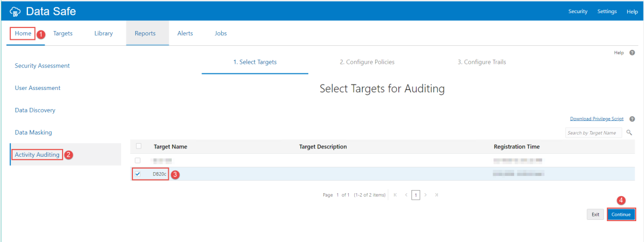Open Security menu in top bar
This screenshot has width=644, height=242.
(577, 11)
